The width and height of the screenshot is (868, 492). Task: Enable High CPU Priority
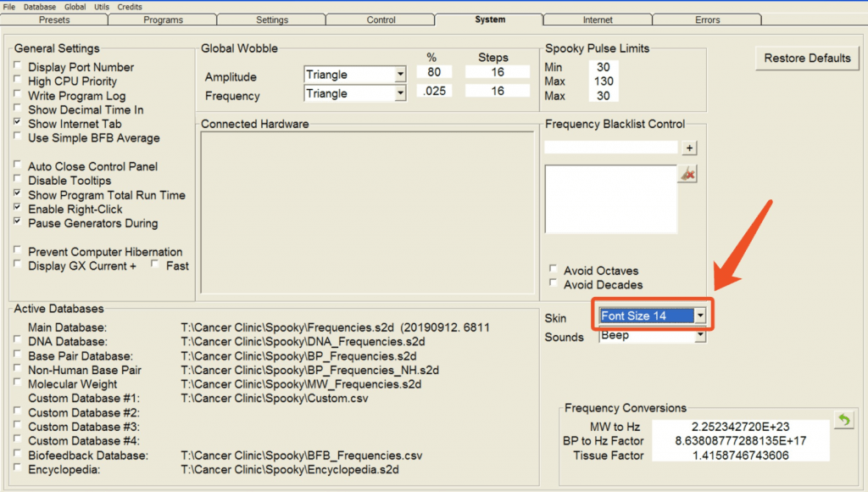click(x=15, y=81)
